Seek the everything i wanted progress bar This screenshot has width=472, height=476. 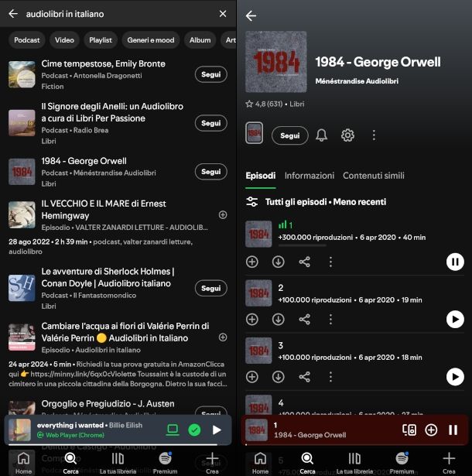point(118,445)
